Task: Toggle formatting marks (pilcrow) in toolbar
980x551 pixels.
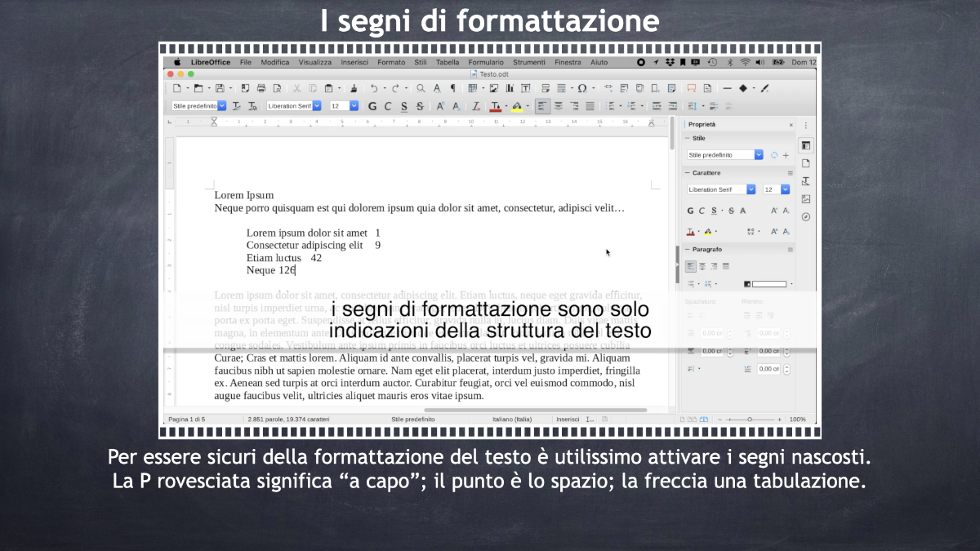Action: [x=453, y=88]
